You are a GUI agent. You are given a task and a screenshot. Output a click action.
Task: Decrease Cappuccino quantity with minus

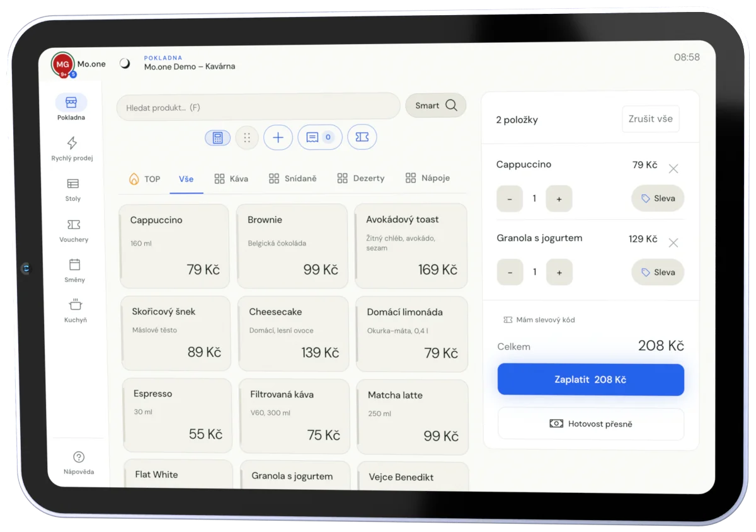pos(510,199)
